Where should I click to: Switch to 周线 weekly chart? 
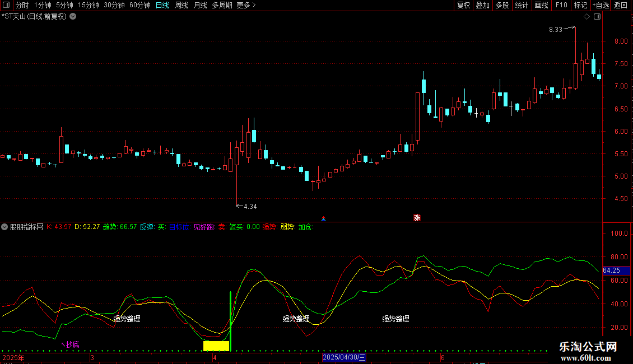181,5
